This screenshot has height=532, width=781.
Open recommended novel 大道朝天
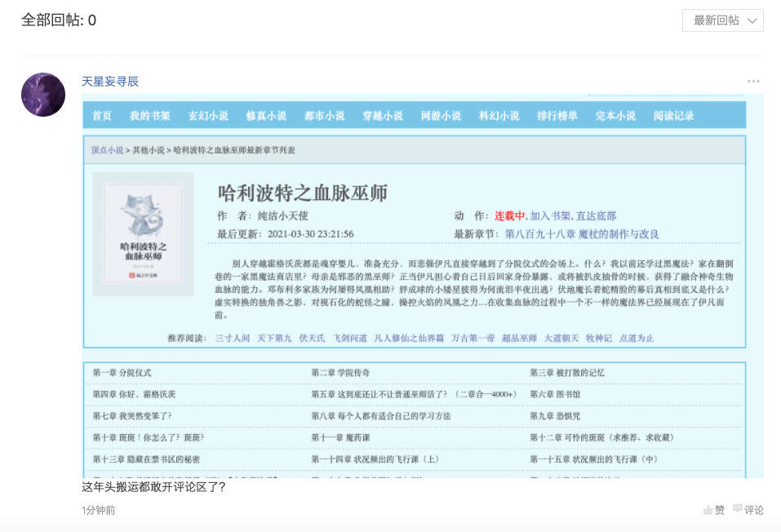tap(561, 339)
